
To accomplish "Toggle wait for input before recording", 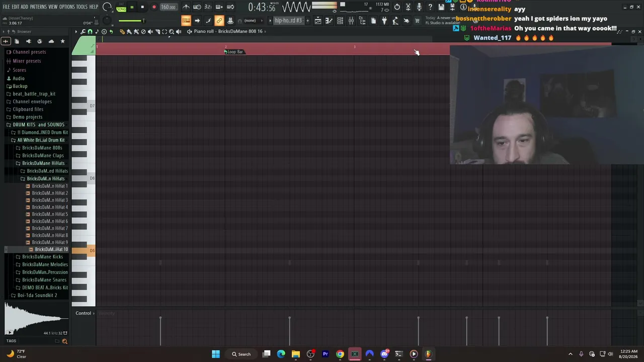I will [x=197, y=7].
